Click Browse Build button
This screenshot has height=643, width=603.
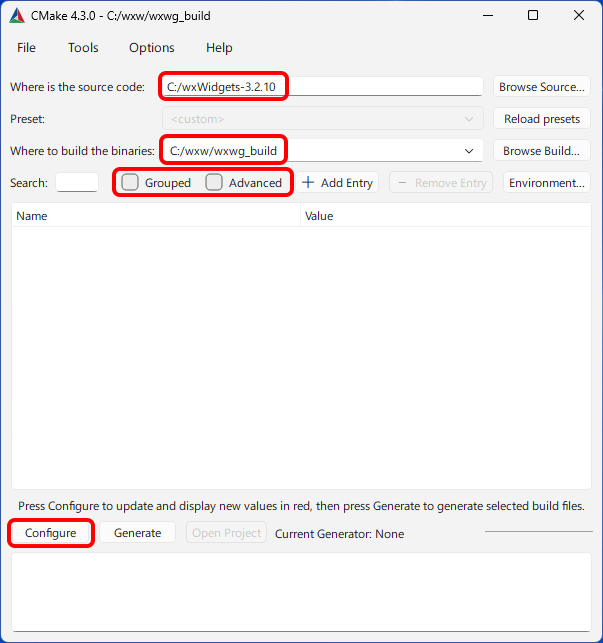pyautogui.click(x=541, y=151)
